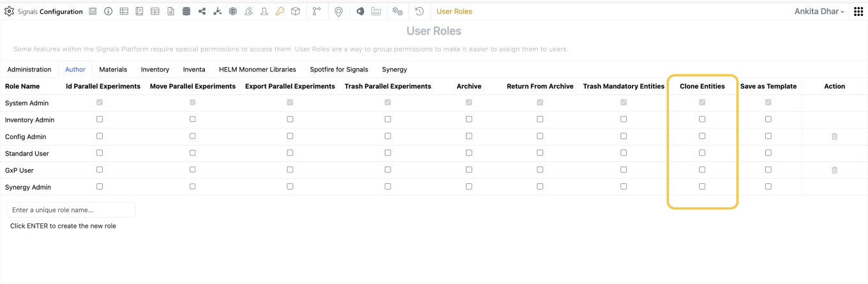This screenshot has width=868, height=284.
Task: Click the key icon in the toolbar
Action: 280,11
